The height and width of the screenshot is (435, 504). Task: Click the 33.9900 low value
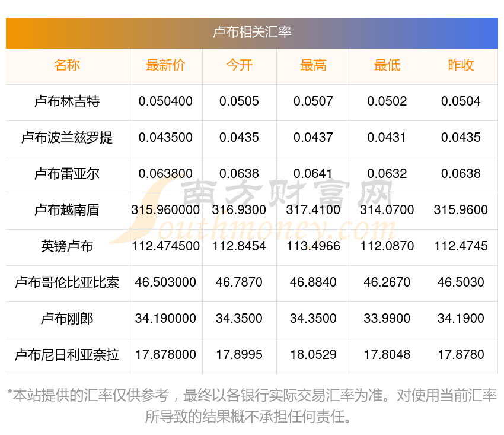pyautogui.click(x=387, y=319)
